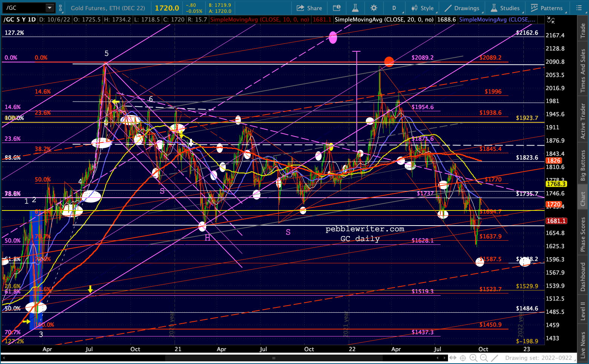The height and width of the screenshot is (364, 589).
Task: Open the D timeframe selector
Action: coord(394,8)
